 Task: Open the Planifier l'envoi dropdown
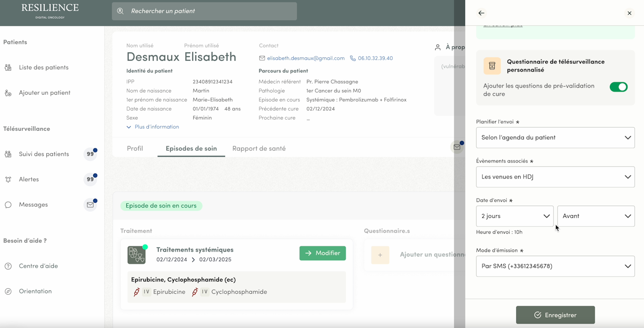pos(555,137)
